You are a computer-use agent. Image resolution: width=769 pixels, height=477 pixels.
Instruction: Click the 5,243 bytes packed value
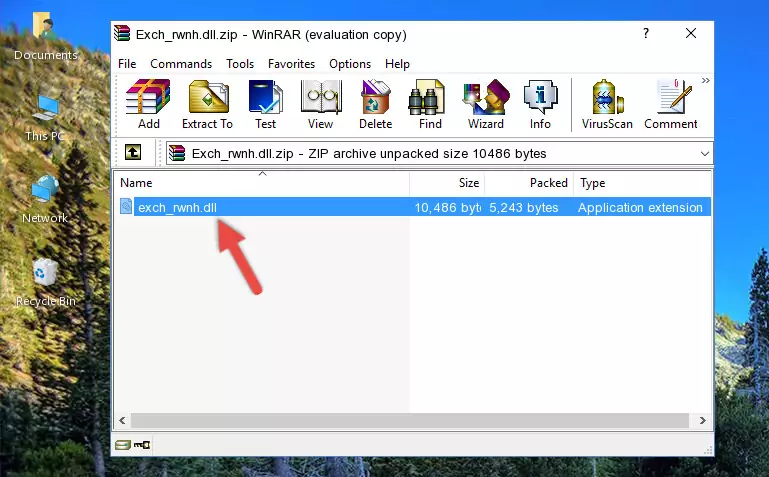pos(523,207)
